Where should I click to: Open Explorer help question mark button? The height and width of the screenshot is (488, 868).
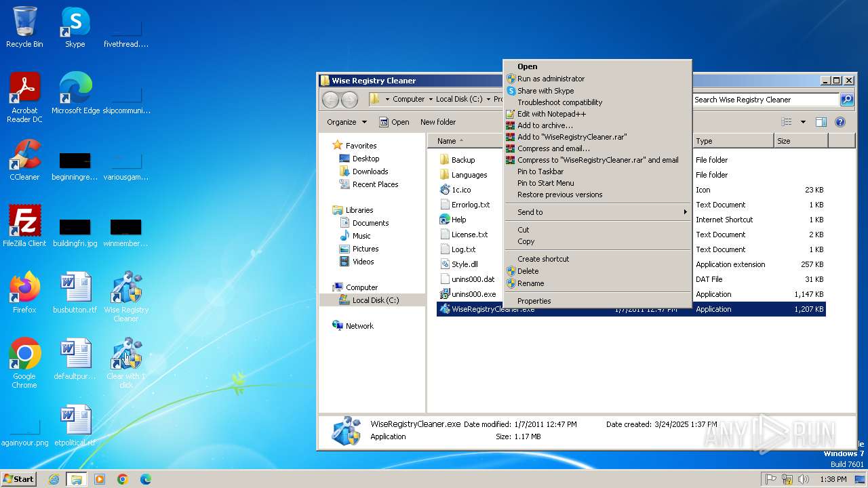click(x=840, y=122)
